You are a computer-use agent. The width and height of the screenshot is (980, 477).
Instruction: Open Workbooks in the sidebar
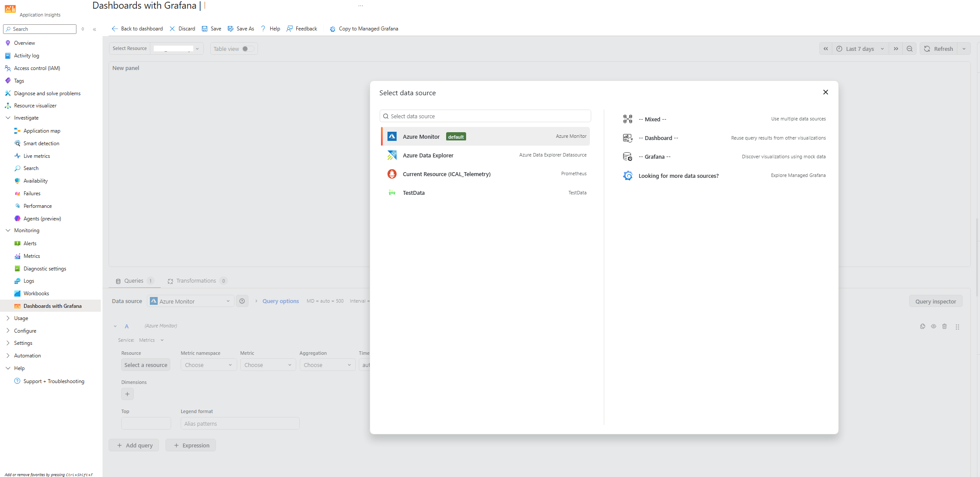pyautogui.click(x=36, y=294)
